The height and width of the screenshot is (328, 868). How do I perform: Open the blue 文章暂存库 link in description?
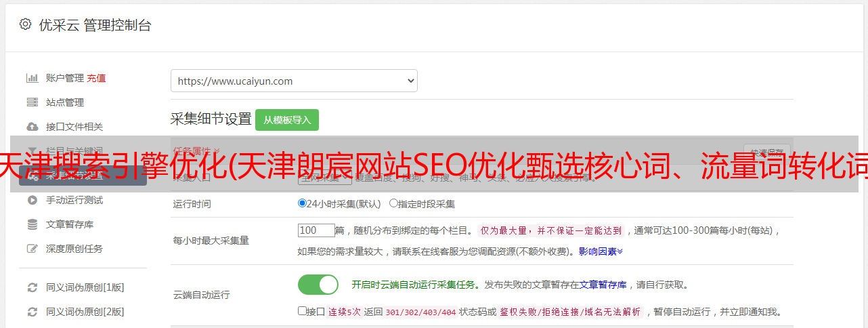point(603,285)
